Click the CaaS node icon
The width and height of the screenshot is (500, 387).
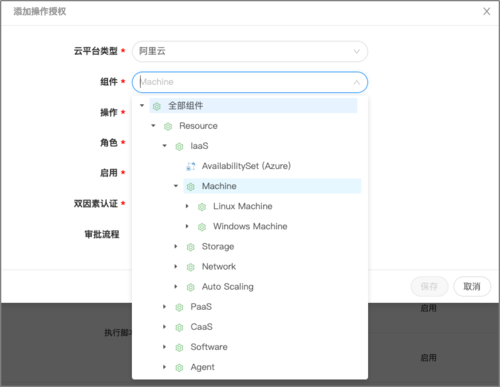tap(179, 327)
